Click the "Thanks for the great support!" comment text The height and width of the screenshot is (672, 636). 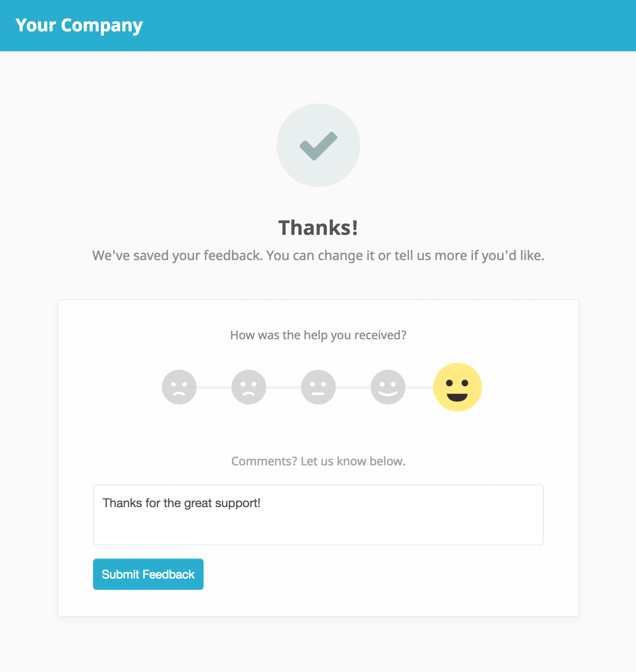point(181,503)
